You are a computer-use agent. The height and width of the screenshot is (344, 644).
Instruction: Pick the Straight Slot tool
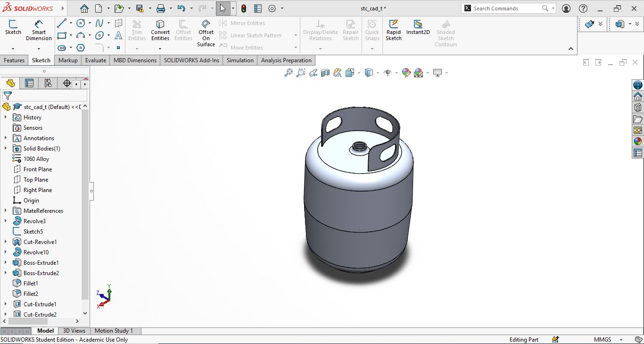(x=61, y=48)
